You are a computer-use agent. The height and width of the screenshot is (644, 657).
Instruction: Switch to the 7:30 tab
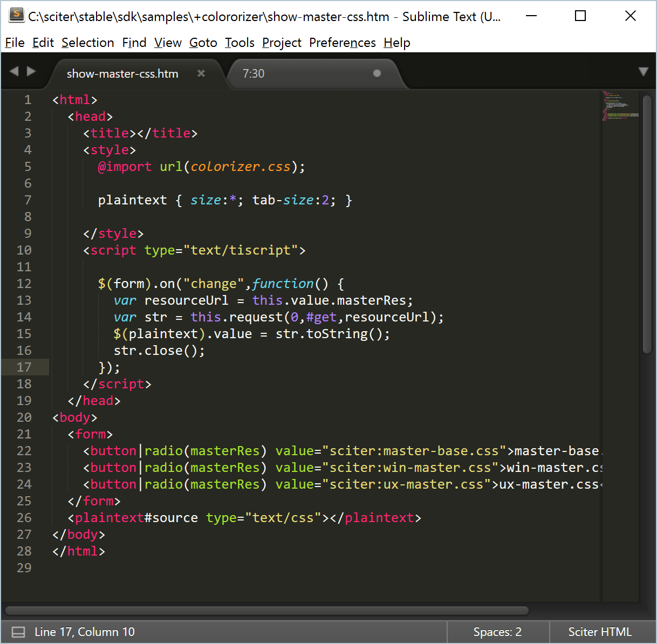coord(254,73)
